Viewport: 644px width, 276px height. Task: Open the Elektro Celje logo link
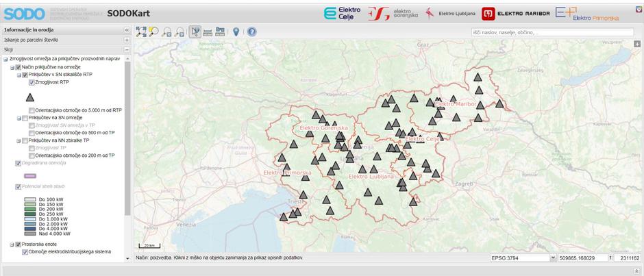342,13
